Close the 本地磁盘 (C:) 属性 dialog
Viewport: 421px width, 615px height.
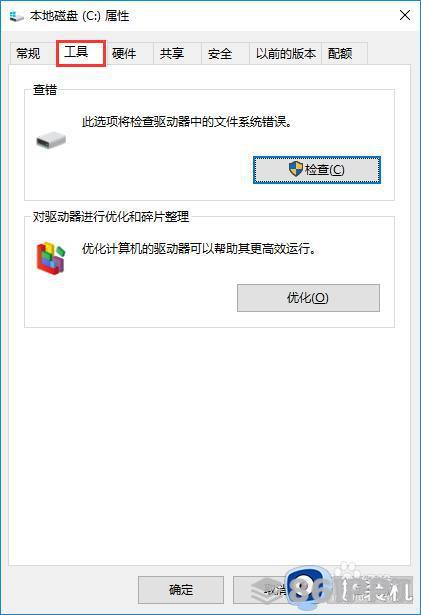[405, 16]
